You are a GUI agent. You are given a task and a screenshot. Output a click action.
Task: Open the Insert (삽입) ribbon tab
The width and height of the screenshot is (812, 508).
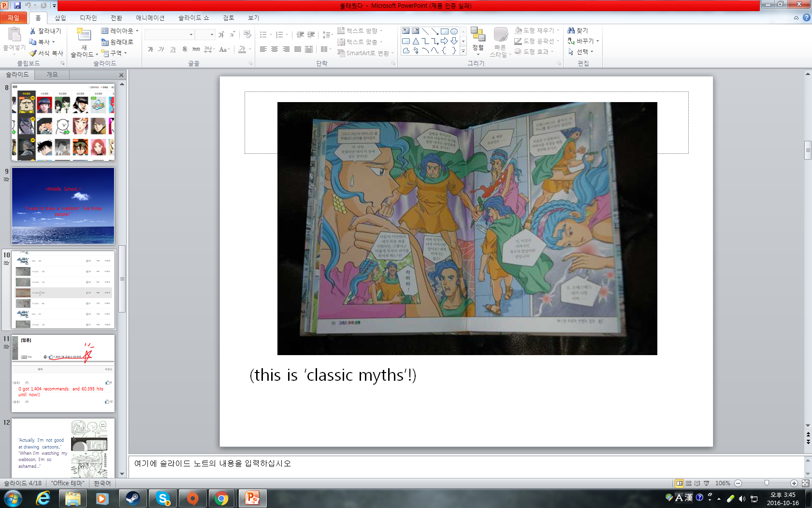tap(60, 18)
